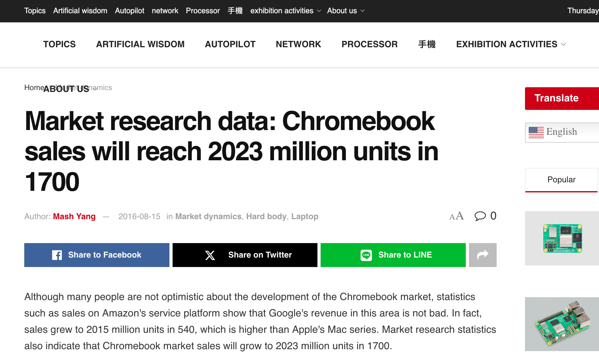Select 手機 in main navigation
Viewport: 599px width, 364px height.
[x=427, y=44]
